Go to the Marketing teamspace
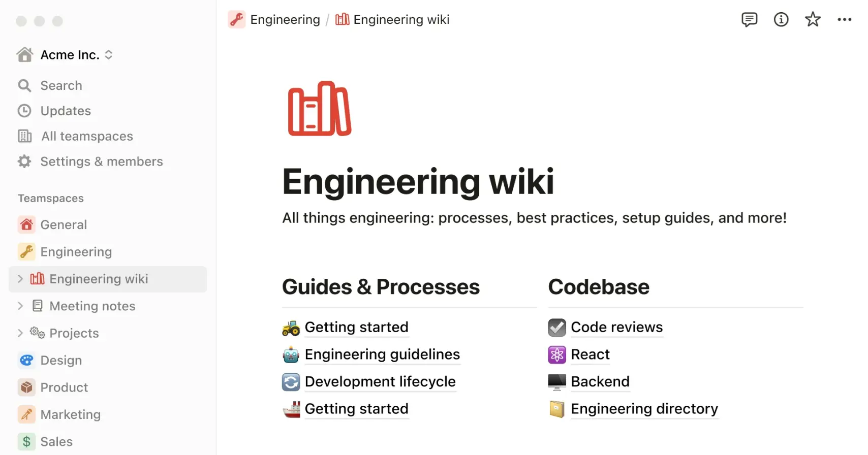This screenshot has width=868, height=455. 70,415
